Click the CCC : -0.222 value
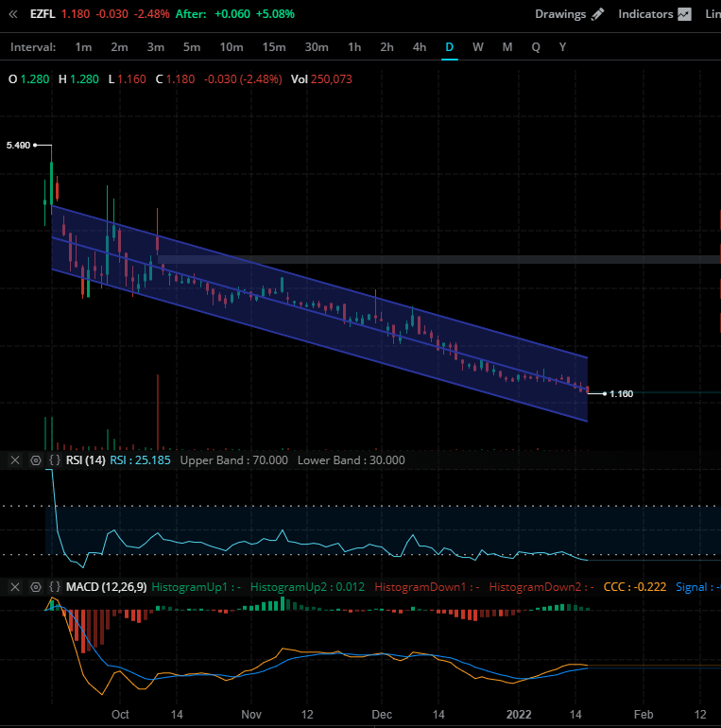The image size is (721, 728). tap(635, 587)
